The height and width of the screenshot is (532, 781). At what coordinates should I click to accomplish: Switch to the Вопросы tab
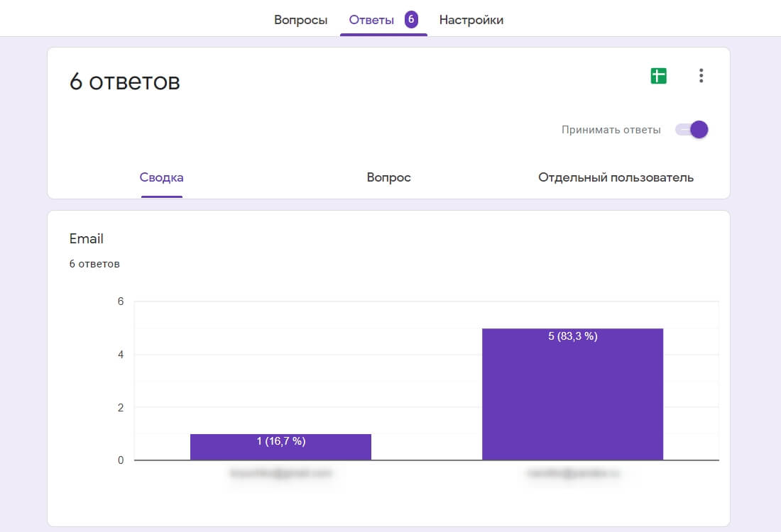(301, 20)
